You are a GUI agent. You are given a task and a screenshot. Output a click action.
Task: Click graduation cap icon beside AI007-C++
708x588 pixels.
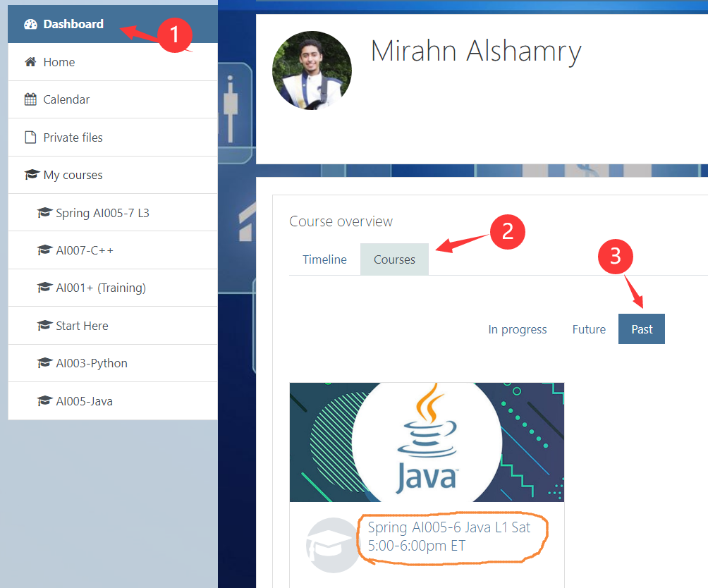[x=44, y=250]
